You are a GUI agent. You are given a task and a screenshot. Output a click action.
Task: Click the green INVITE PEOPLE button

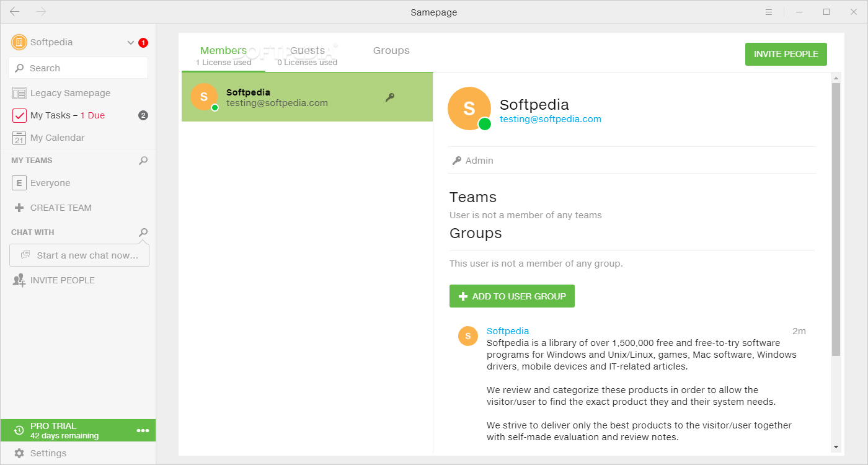786,54
